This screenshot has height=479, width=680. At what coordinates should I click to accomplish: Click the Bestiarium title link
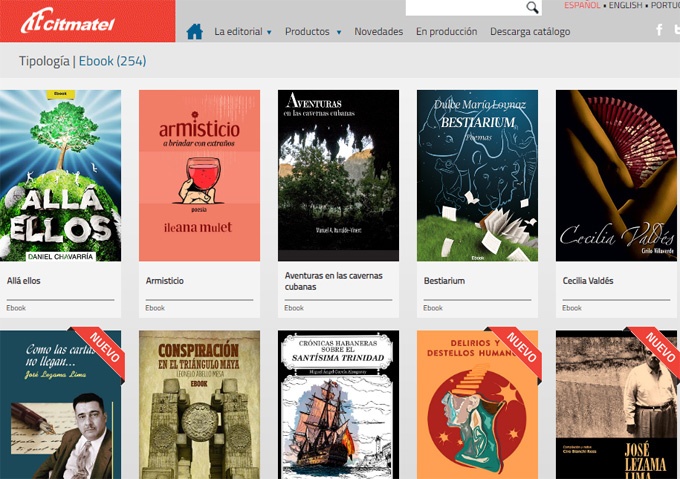pyautogui.click(x=445, y=281)
